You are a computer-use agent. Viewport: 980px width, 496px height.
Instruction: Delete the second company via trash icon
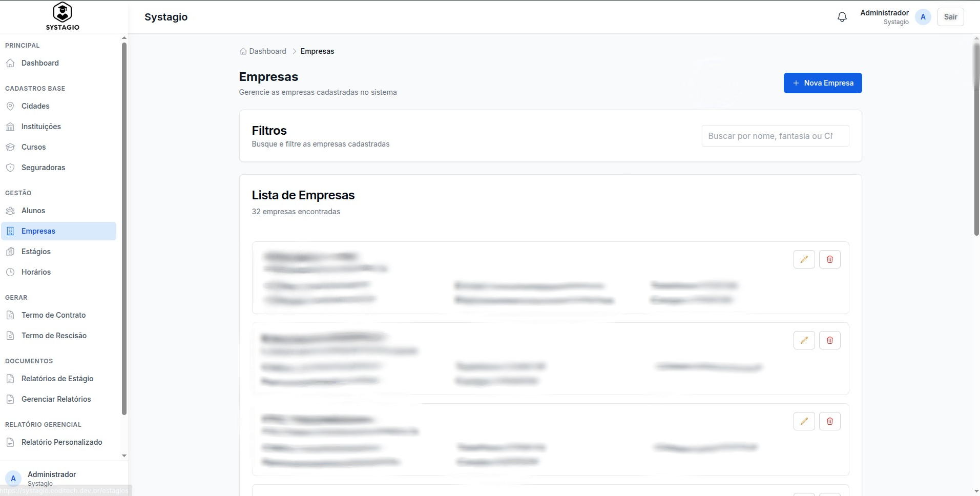pos(829,340)
